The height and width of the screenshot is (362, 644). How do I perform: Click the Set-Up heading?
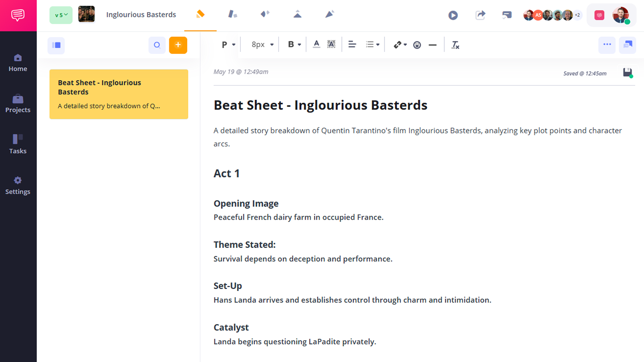(x=227, y=286)
